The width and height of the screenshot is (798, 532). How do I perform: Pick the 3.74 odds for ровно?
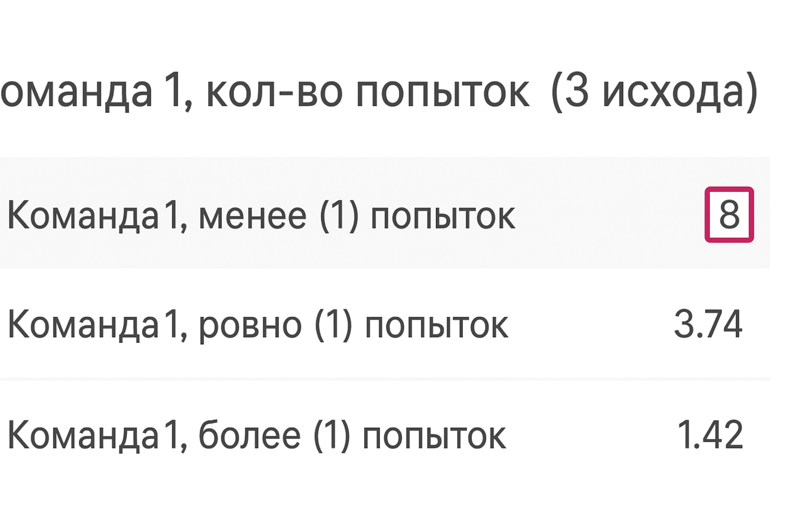(708, 324)
